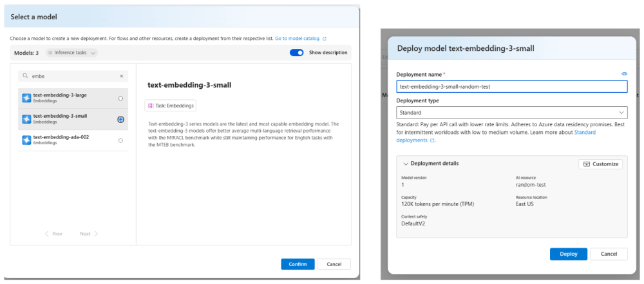Click the text-embedding-3-small heading
This screenshot has width=644, height=284.
click(x=189, y=85)
